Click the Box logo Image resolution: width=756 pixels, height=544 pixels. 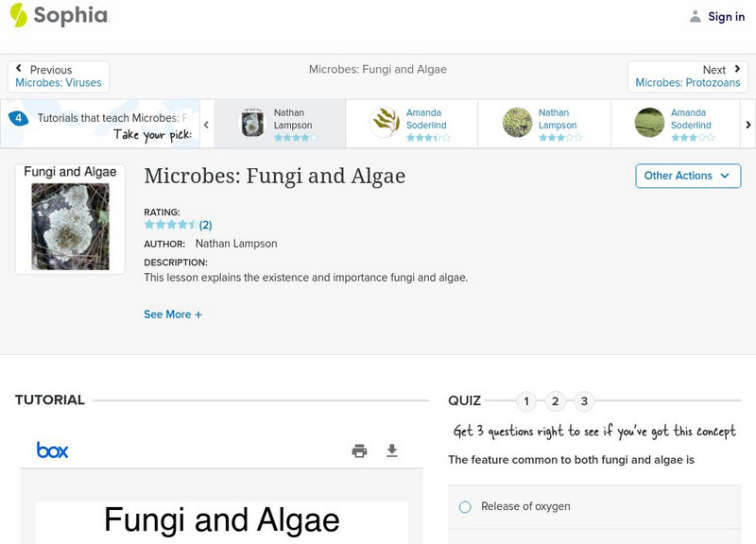click(x=52, y=450)
